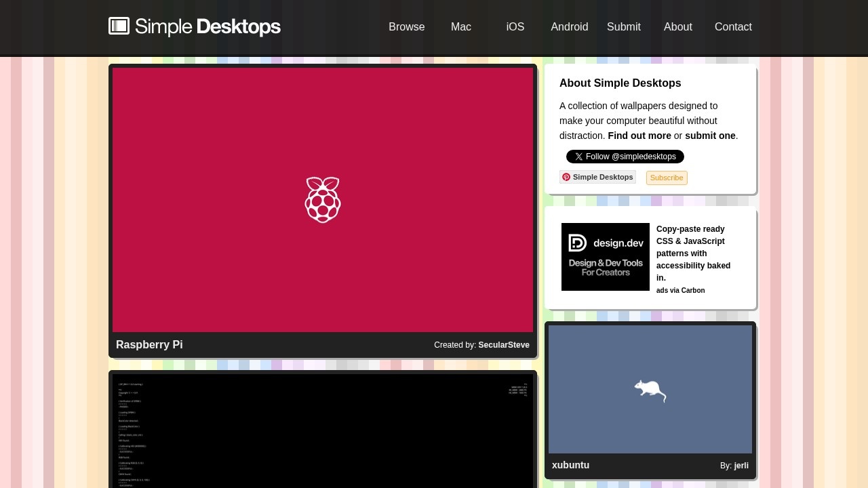868x488 pixels.
Task: Click the raspberry graphic on the wallpaper preview
Action: point(323,199)
